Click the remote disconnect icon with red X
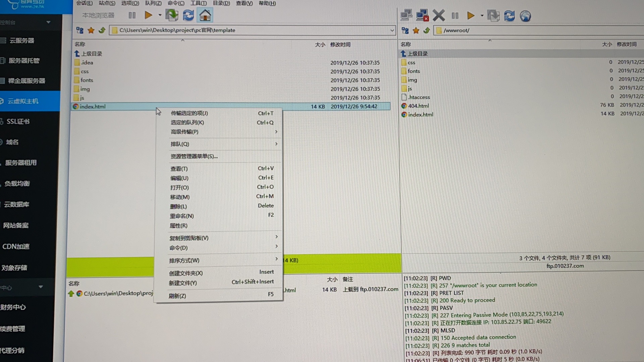This screenshot has height=362, width=644. [422, 16]
